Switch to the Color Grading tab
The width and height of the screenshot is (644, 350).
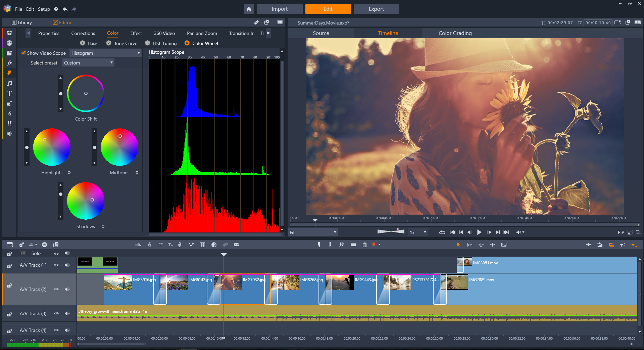point(455,33)
